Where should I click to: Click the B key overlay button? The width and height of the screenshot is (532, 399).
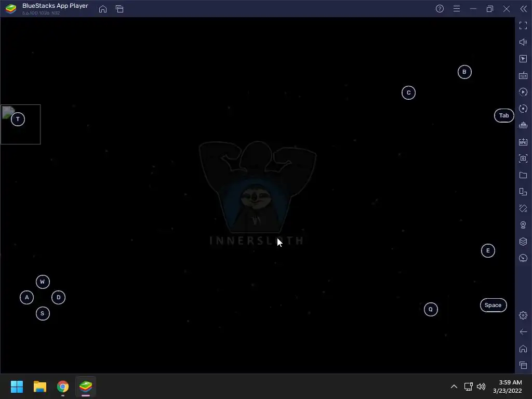pos(464,72)
